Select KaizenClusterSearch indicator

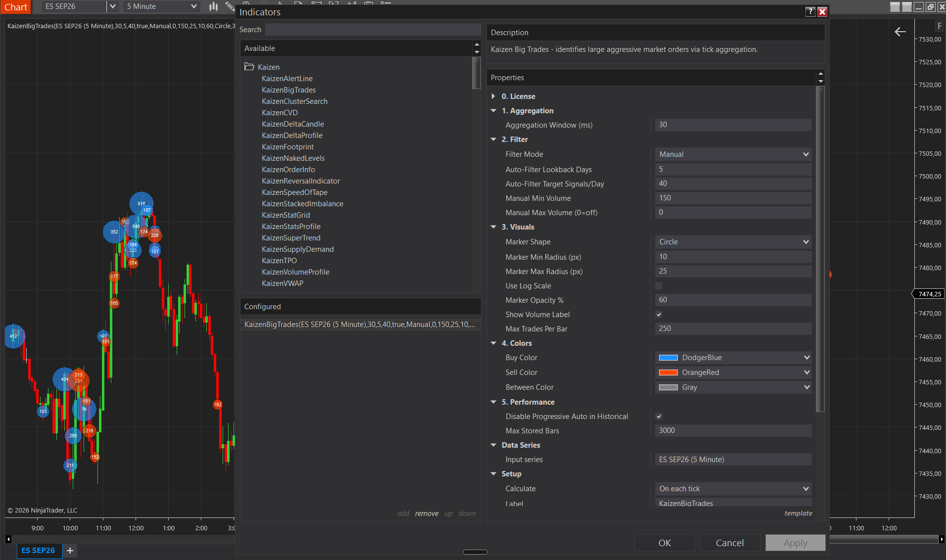[x=294, y=101]
